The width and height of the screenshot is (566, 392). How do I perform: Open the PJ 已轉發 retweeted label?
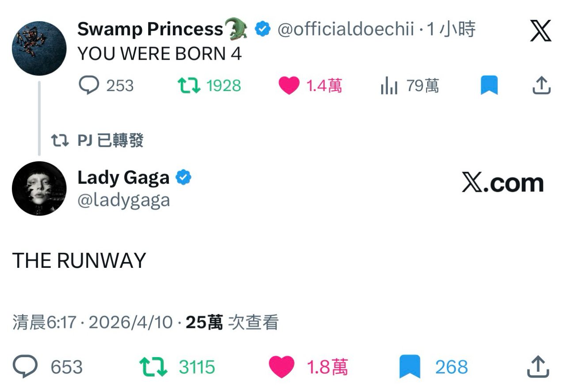(97, 141)
